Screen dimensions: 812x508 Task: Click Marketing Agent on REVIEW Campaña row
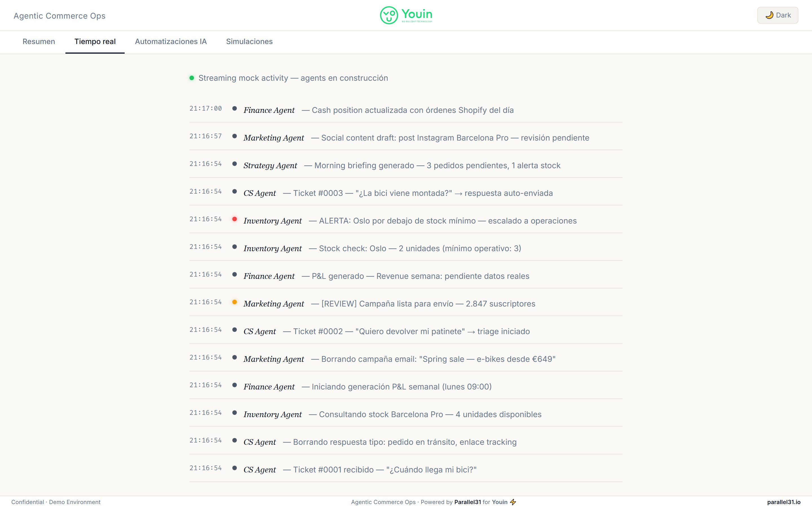[274, 304]
